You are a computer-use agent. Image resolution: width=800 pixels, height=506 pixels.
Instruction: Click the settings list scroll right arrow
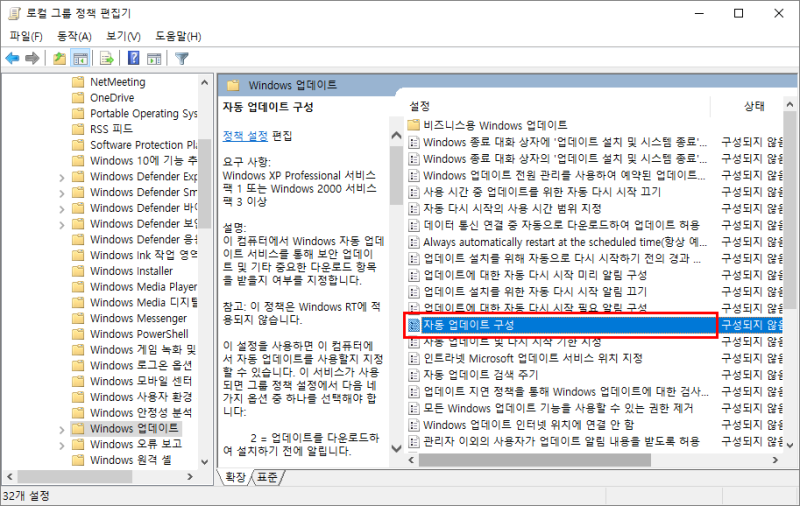(x=776, y=460)
